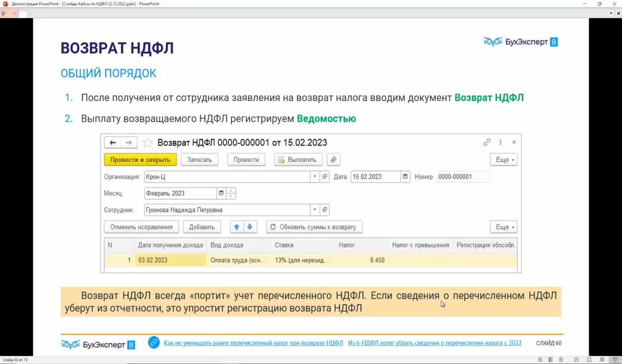Move the row down with blue arrow

(x=250, y=227)
